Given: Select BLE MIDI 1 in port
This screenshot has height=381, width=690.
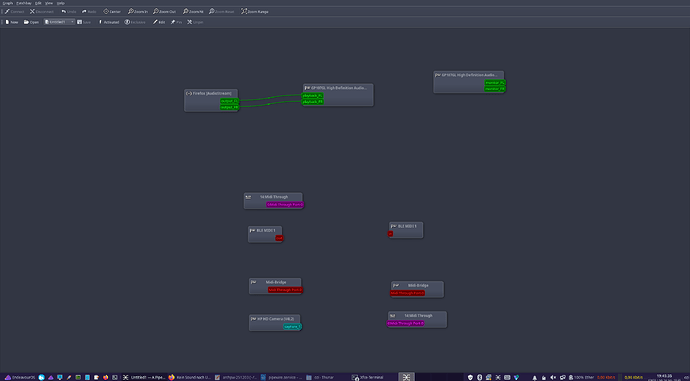Looking at the screenshot, I should click(x=390, y=234).
